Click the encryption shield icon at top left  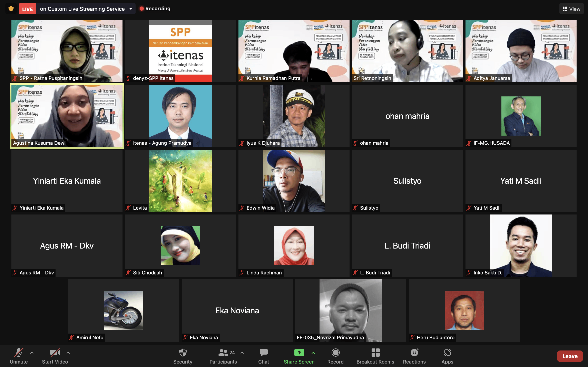(11, 9)
